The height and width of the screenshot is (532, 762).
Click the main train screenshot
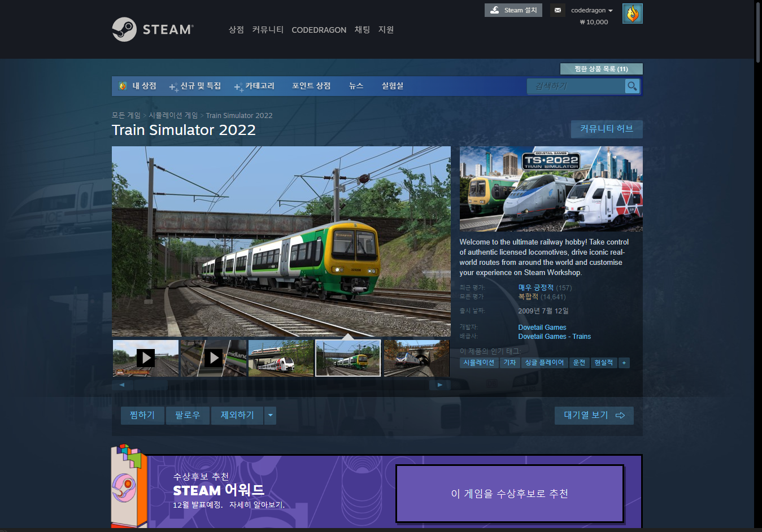click(x=281, y=241)
